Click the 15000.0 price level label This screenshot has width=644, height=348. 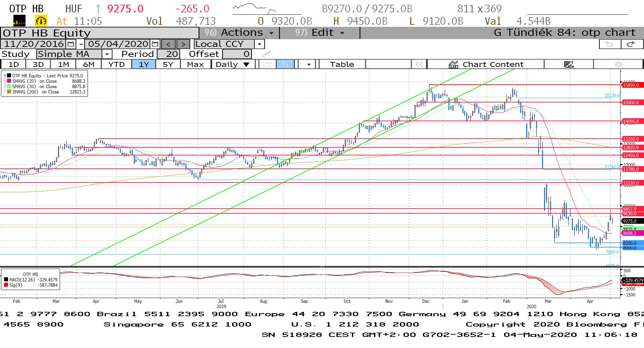click(633, 102)
